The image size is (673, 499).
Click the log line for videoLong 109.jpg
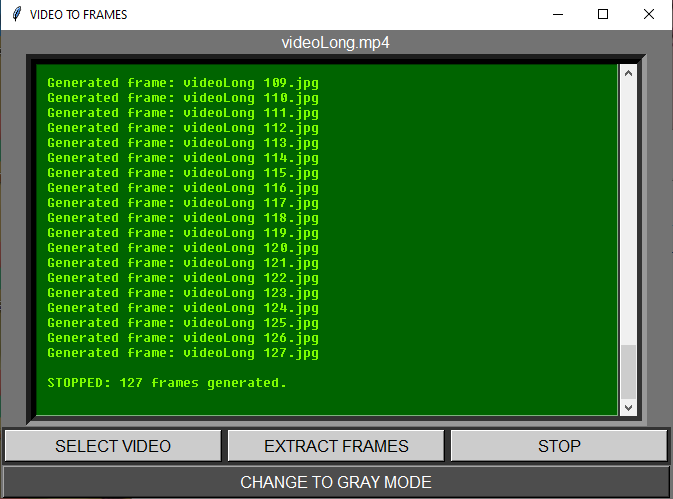(183, 83)
